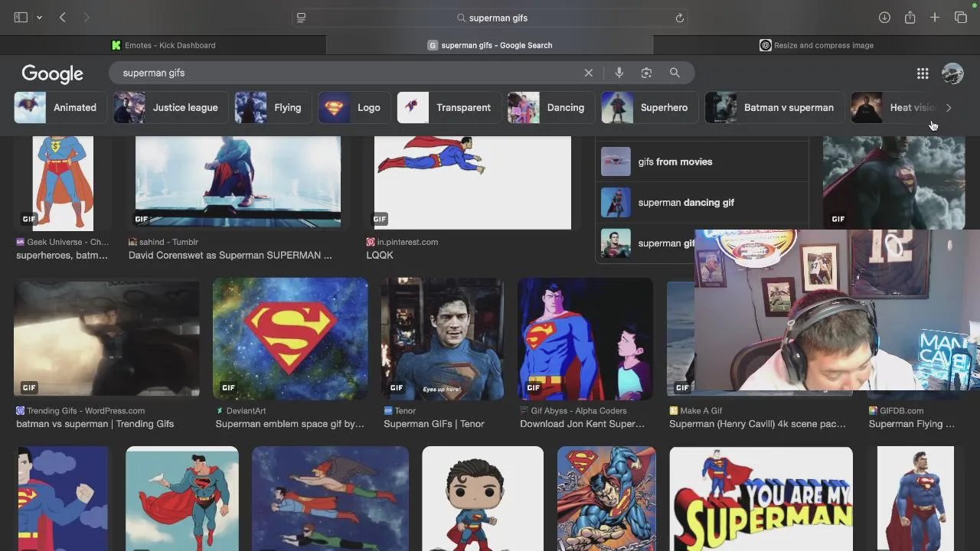Open 'batman vs superman | Trending Gifs' link
This screenshot has height=551, width=980.
point(95,424)
